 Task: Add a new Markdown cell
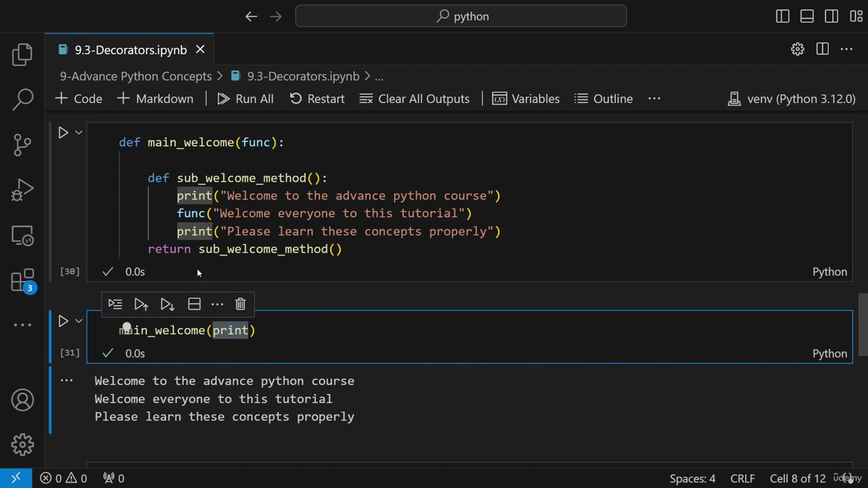155,99
